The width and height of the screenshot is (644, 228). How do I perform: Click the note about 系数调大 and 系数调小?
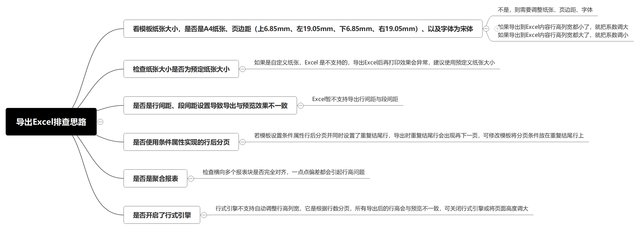pyautogui.click(x=563, y=31)
